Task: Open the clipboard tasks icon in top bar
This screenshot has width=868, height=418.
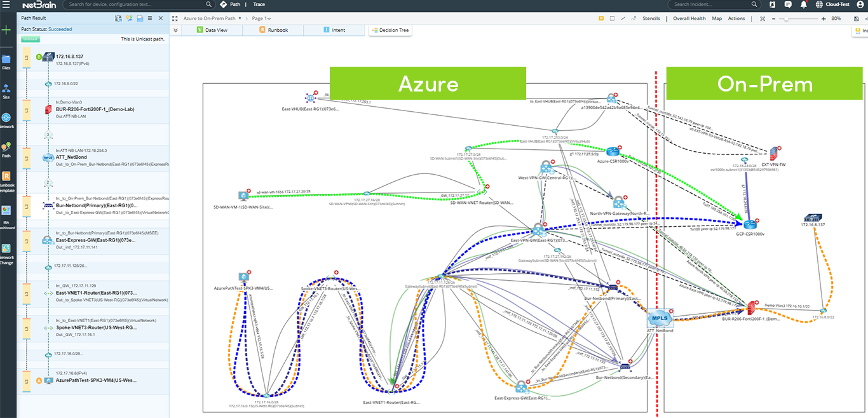Action: tap(772, 4)
